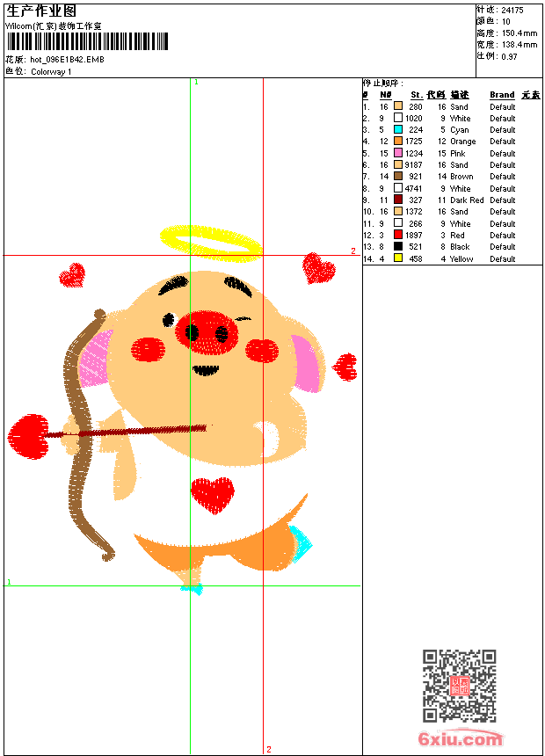Select the Colorway 1 label
545x756 pixels.
coord(51,72)
